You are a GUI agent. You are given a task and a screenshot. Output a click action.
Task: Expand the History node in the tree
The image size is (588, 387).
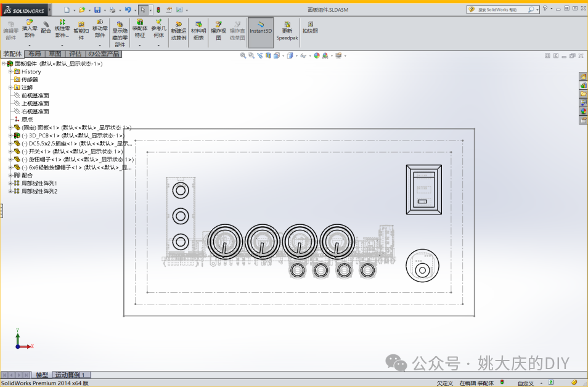[x=10, y=71]
